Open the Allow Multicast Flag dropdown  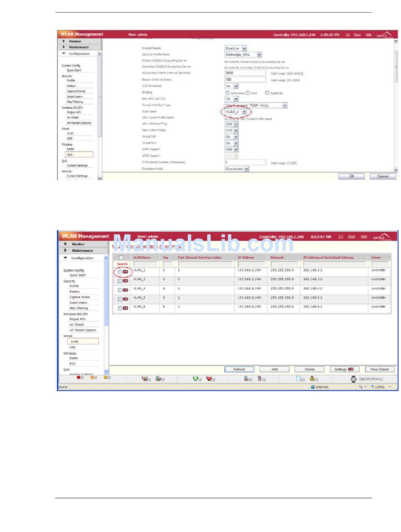pos(231,124)
